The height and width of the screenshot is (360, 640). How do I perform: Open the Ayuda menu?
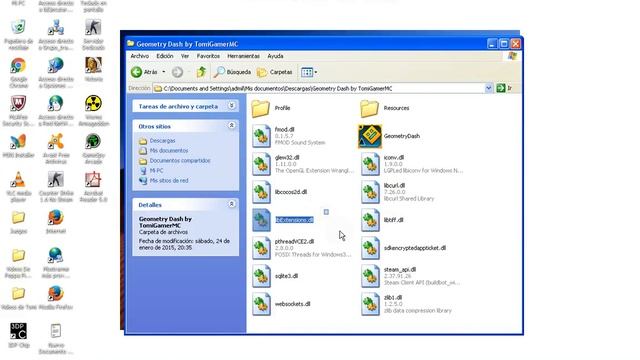pyautogui.click(x=276, y=56)
